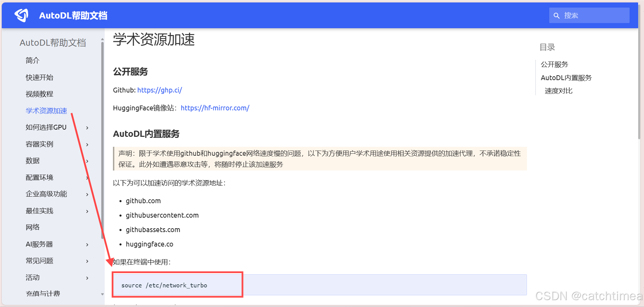Expand the 常见问题 chevron
The width and height of the screenshot is (644, 307).
click(87, 261)
